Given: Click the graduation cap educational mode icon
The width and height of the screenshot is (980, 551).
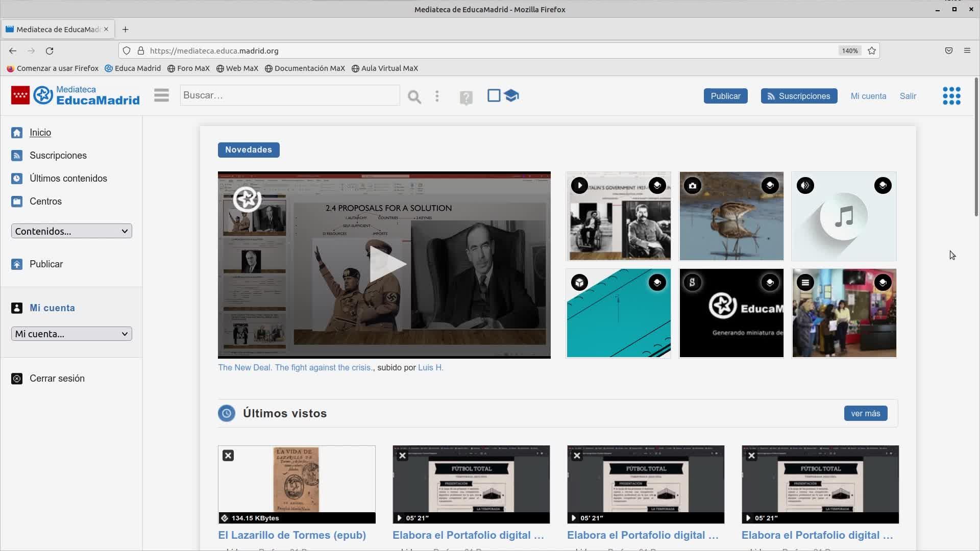Looking at the screenshot, I should (511, 95).
